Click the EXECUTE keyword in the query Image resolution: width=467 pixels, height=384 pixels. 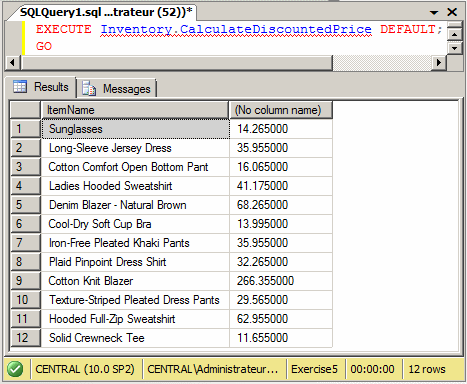(x=64, y=29)
